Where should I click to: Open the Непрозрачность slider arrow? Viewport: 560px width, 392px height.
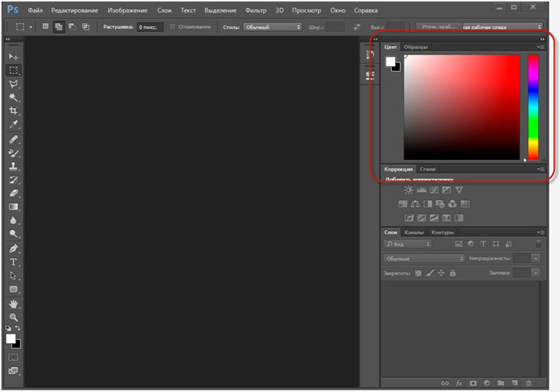pos(536,258)
